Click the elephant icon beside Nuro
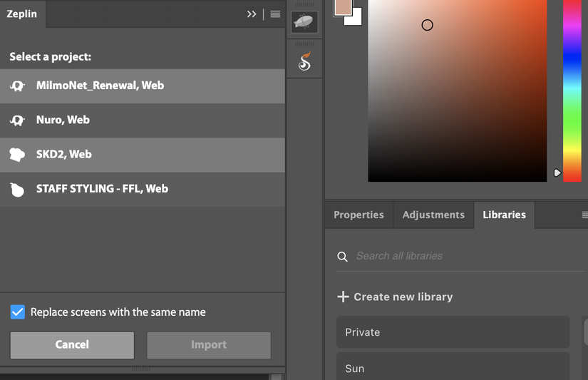The width and height of the screenshot is (588, 380). tap(17, 120)
